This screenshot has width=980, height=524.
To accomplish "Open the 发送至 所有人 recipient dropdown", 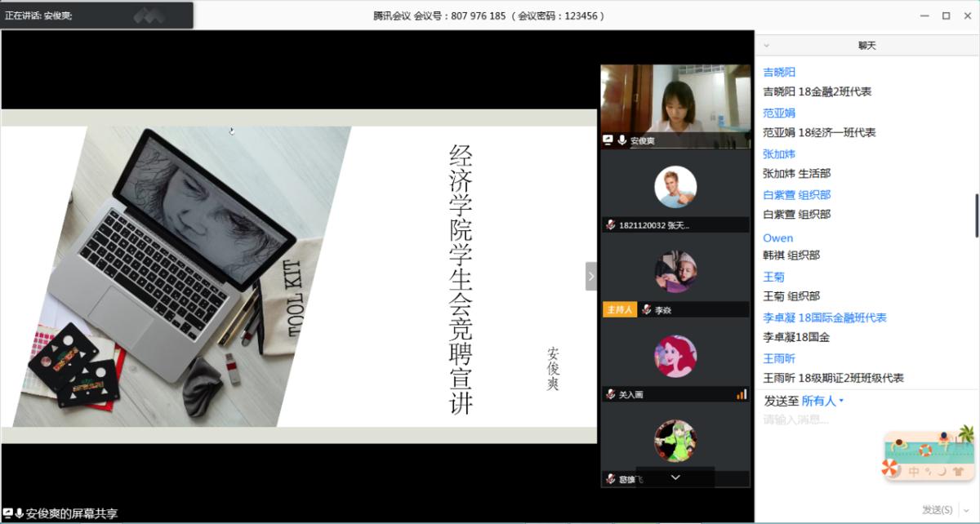I will click(822, 401).
